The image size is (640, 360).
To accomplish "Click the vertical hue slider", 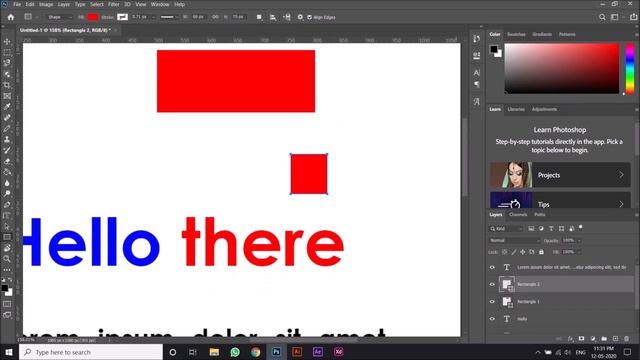I will pyautogui.click(x=630, y=69).
